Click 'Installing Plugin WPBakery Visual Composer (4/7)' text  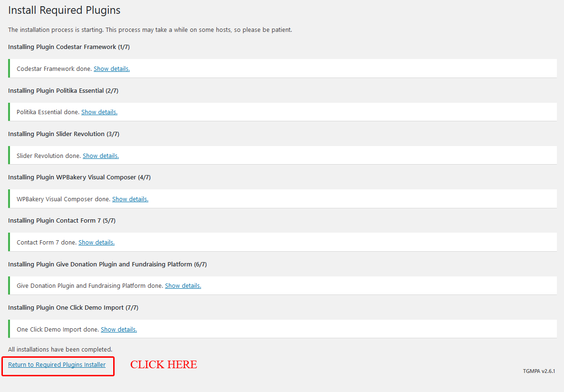[79, 177]
